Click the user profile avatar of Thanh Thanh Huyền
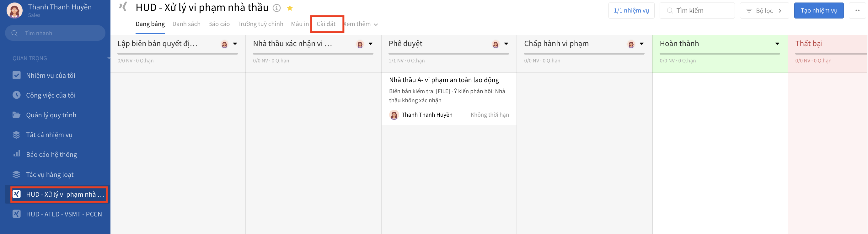Screen dimensions: 868x234 (14, 10)
